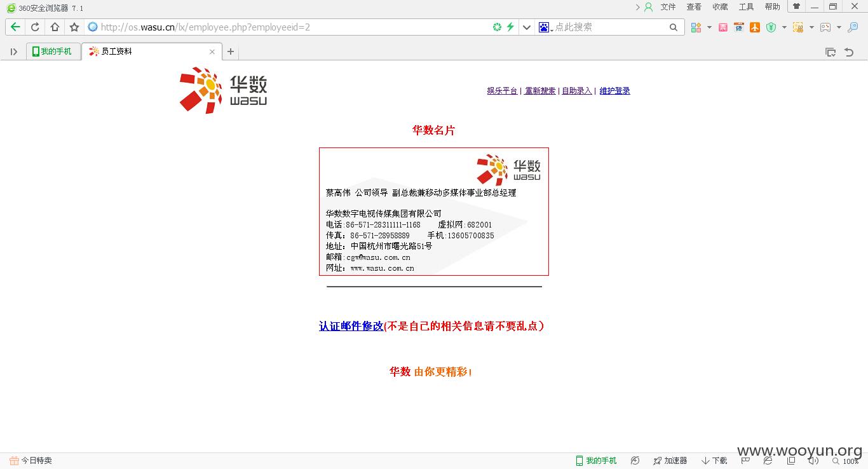Toggle the sidebar panel expander icon
Viewport: 868px width, 469px height.
(x=13, y=51)
